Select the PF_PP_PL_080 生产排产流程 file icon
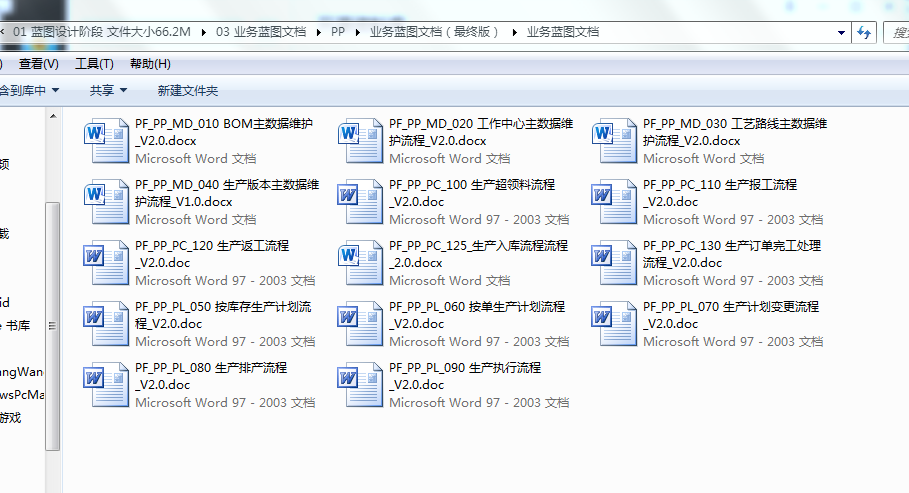 [x=106, y=385]
